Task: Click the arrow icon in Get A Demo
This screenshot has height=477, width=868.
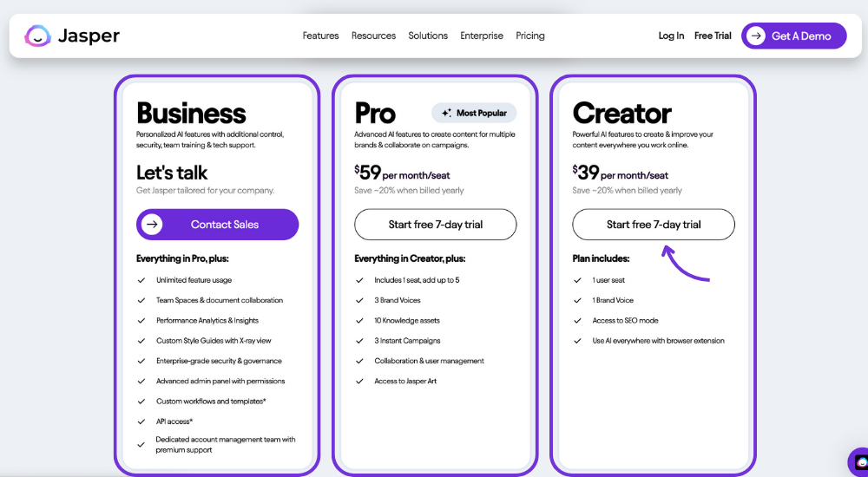Action: 756,36
